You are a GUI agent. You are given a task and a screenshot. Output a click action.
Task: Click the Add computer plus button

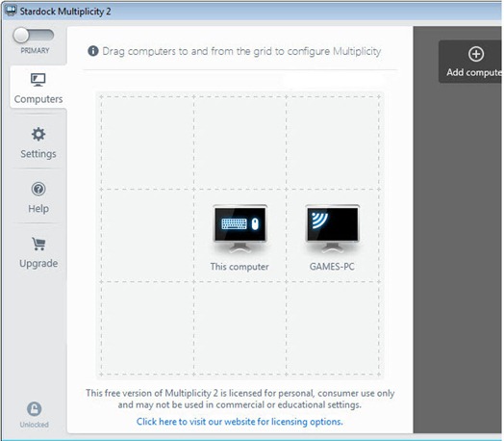471,62
